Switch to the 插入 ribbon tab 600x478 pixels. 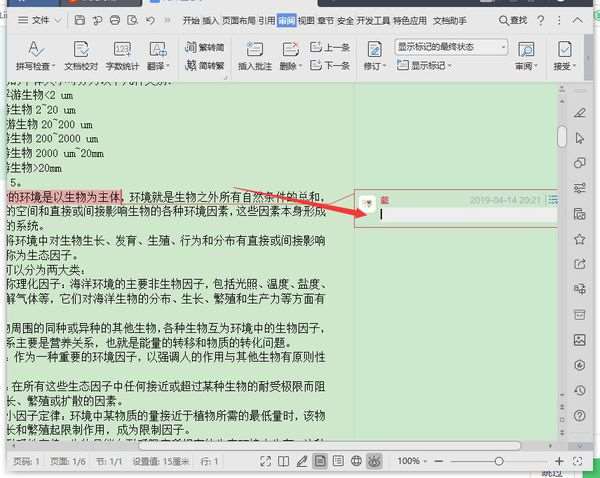[210, 20]
